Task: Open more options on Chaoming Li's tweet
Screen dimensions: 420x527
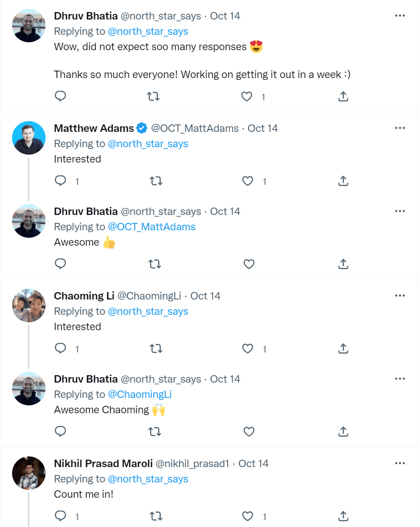Action: coord(400,296)
